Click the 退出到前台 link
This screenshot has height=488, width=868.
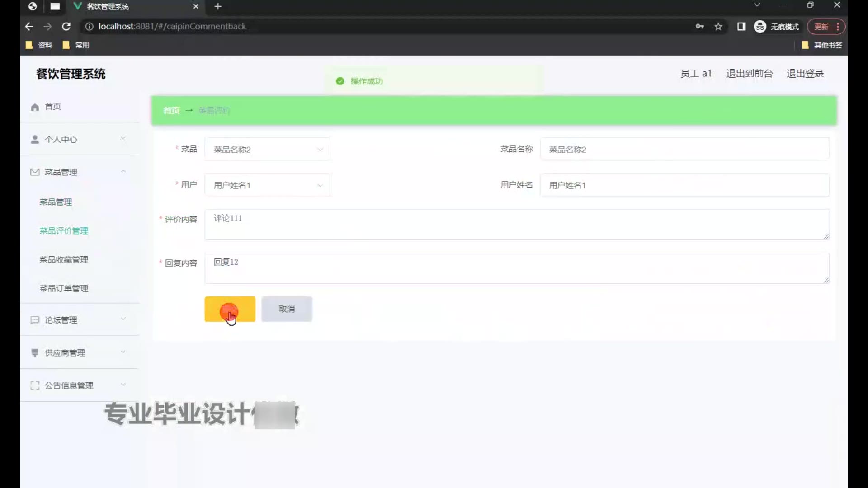pyautogui.click(x=749, y=74)
